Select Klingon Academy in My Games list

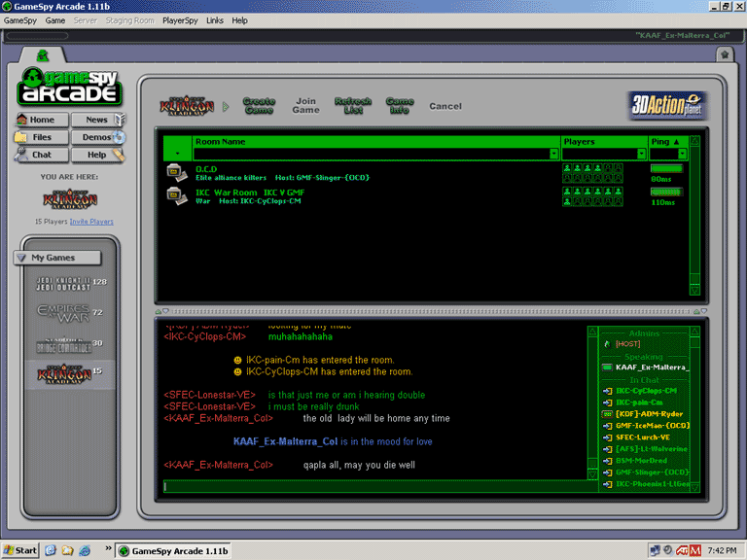[70, 374]
